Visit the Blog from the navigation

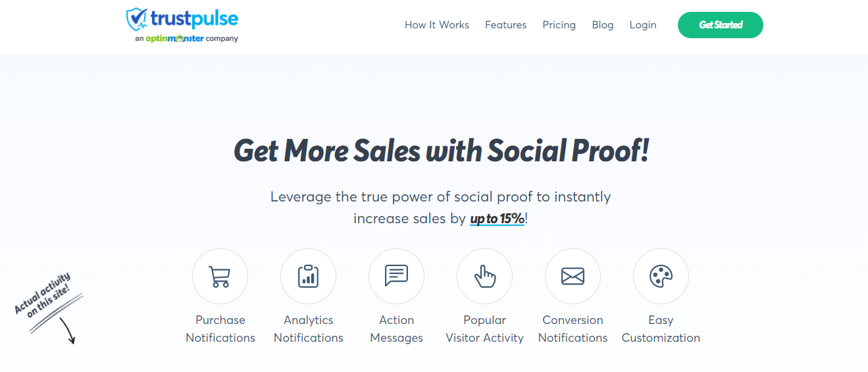[602, 25]
